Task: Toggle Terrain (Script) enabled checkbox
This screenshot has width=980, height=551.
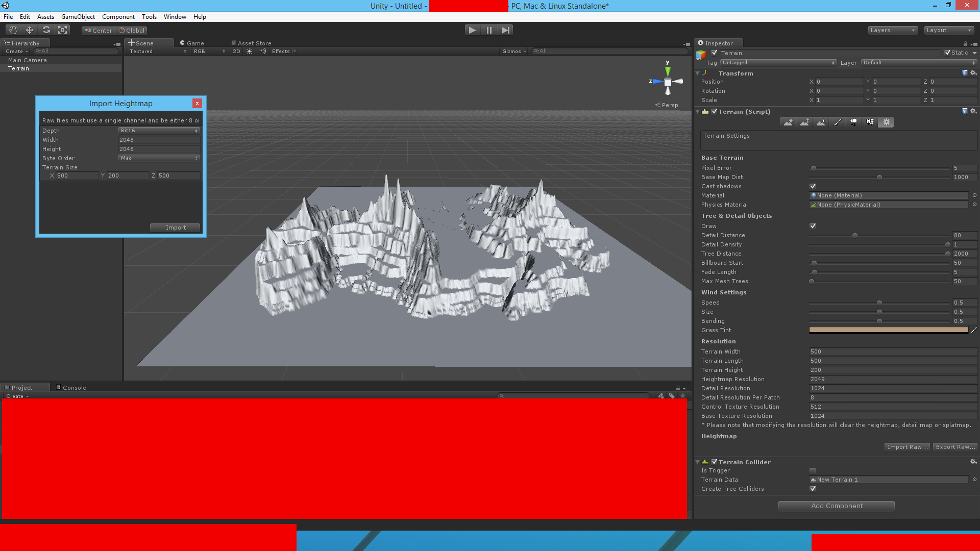Action: [x=715, y=111]
